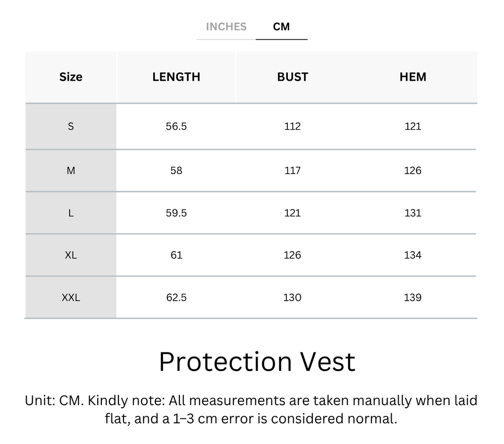Click the XXL hem value 139

coord(413,298)
